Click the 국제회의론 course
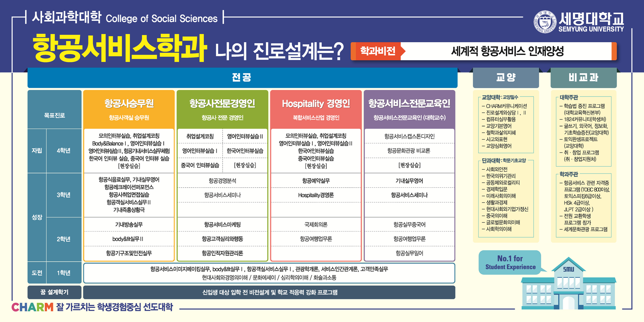This screenshot has height=322, width=644. tap(316, 224)
